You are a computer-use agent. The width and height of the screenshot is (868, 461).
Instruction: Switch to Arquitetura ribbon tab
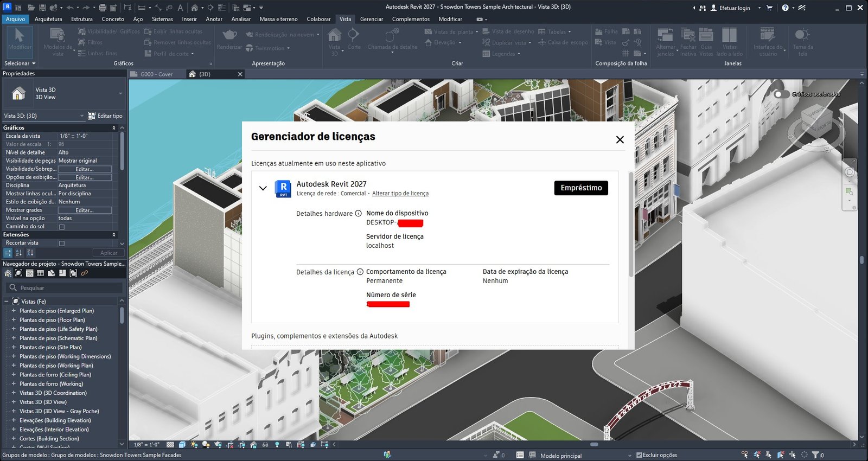(x=48, y=19)
